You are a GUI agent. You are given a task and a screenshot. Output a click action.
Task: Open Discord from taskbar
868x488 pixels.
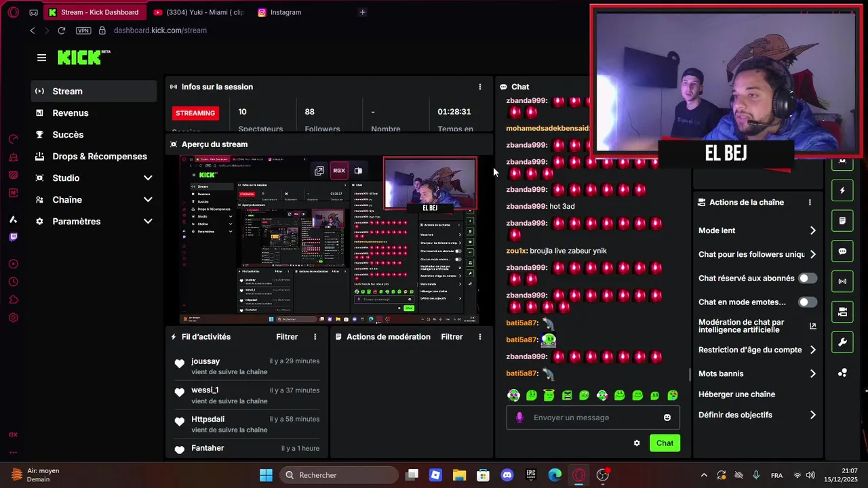507,475
